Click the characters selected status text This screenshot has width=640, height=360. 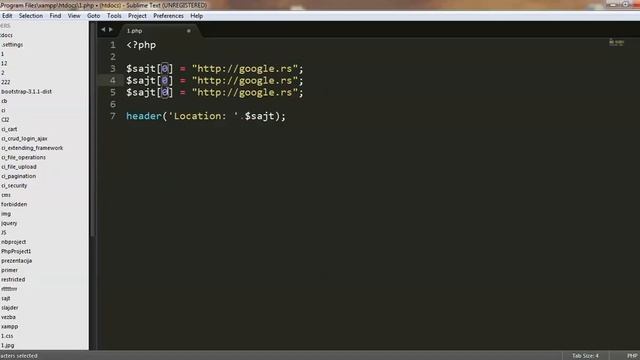[x=19, y=356]
